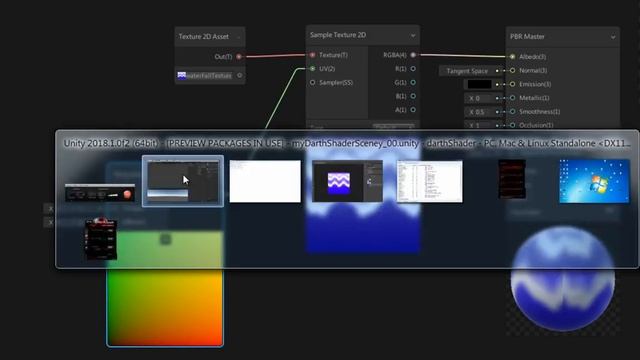The image size is (640, 360).
Task: Click the R(1) output port
Action: pyautogui.click(x=413, y=69)
